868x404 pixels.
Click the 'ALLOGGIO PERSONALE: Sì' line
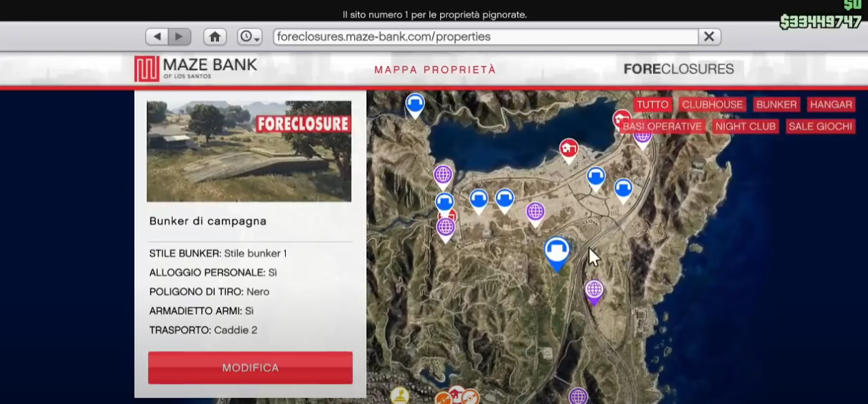(x=214, y=272)
